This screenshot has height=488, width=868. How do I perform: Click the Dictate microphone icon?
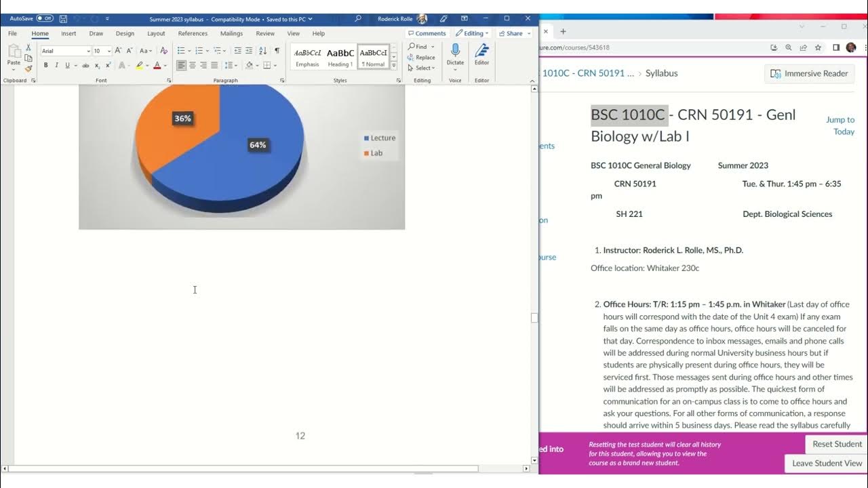[455, 51]
